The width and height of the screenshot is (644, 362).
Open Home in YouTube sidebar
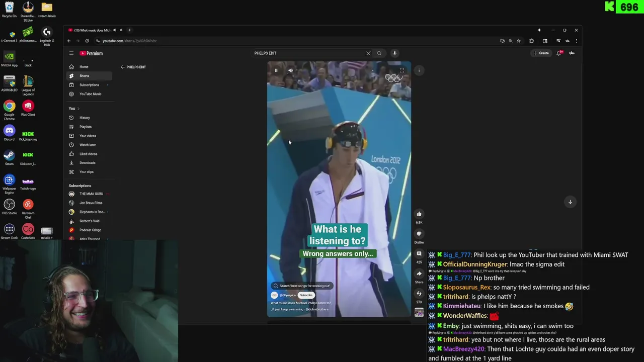(x=89, y=67)
